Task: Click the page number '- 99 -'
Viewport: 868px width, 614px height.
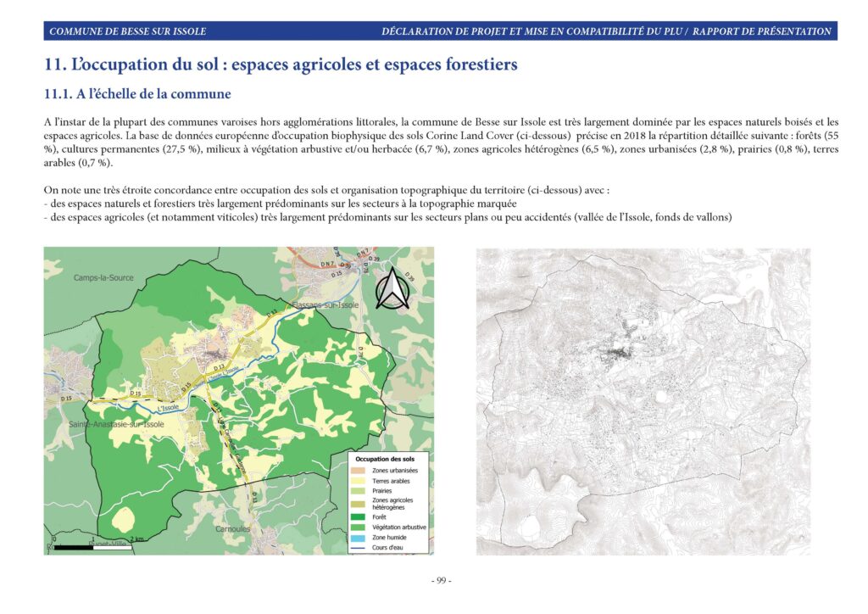Action: click(441, 580)
